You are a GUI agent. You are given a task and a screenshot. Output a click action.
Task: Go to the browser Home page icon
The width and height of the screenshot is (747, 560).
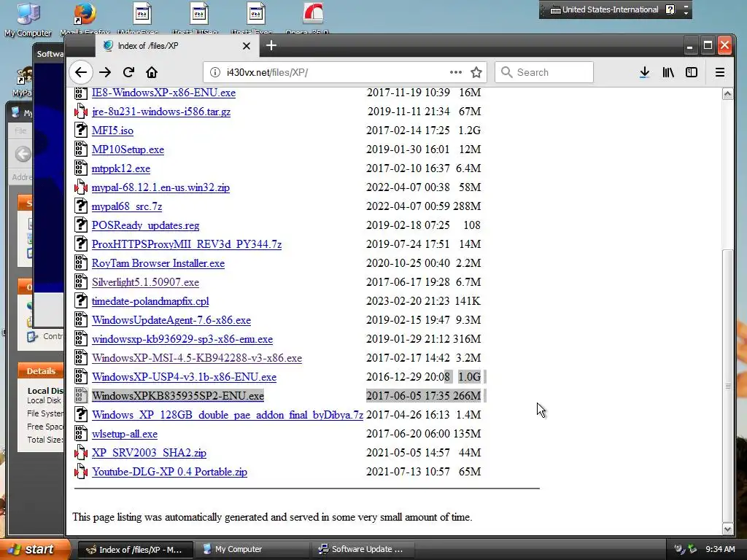pyautogui.click(x=152, y=72)
